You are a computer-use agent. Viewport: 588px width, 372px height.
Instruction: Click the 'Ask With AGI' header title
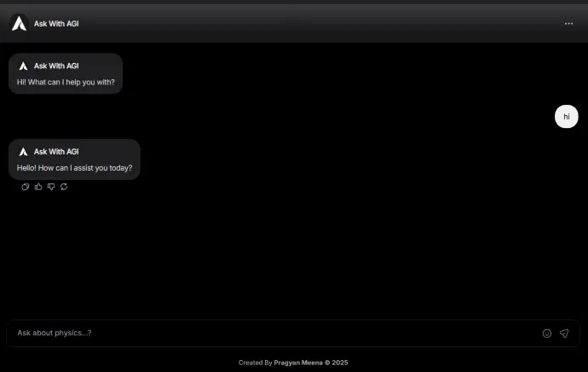coord(56,24)
